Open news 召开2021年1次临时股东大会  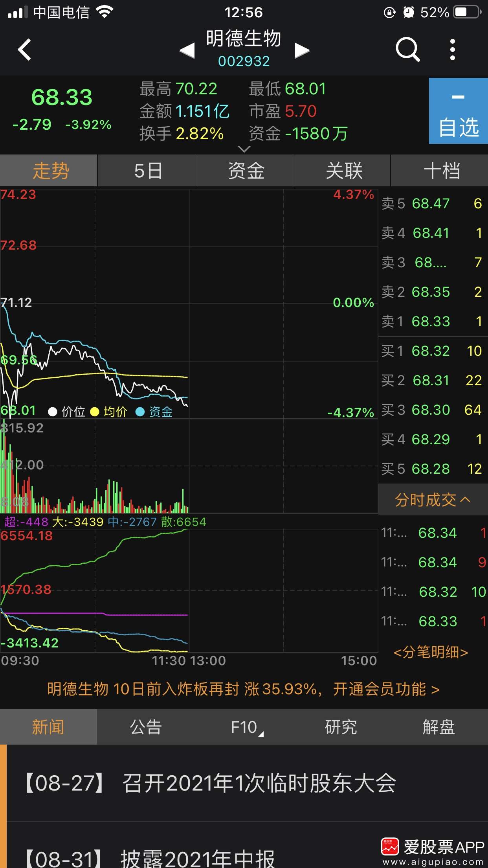(x=247, y=783)
